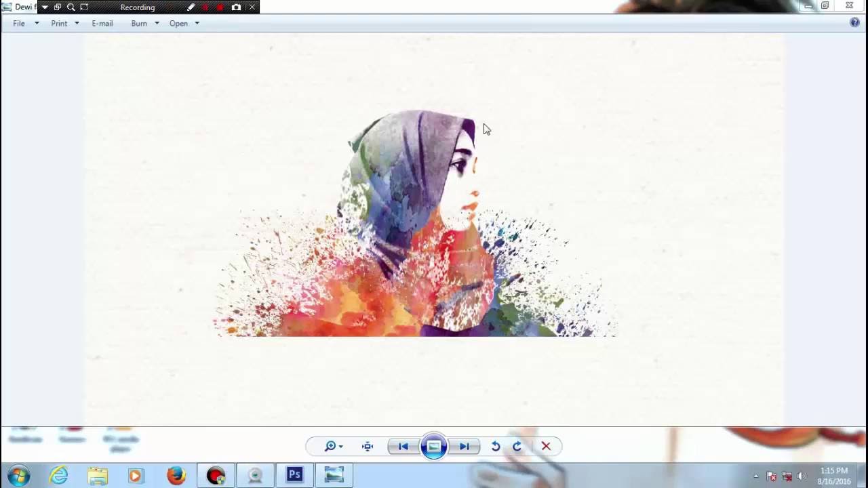The image size is (868, 488).
Task: Click the recording bar window select icon
Action: pos(58,7)
